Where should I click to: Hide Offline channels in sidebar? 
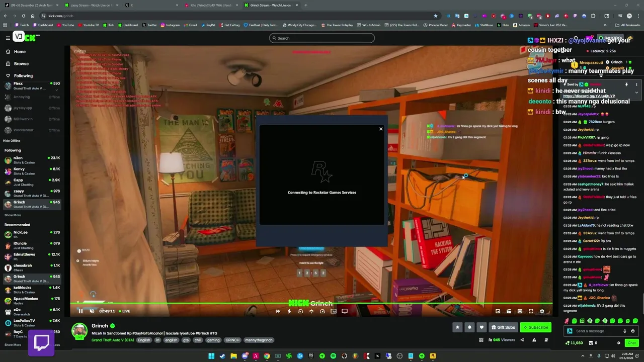[12, 141]
